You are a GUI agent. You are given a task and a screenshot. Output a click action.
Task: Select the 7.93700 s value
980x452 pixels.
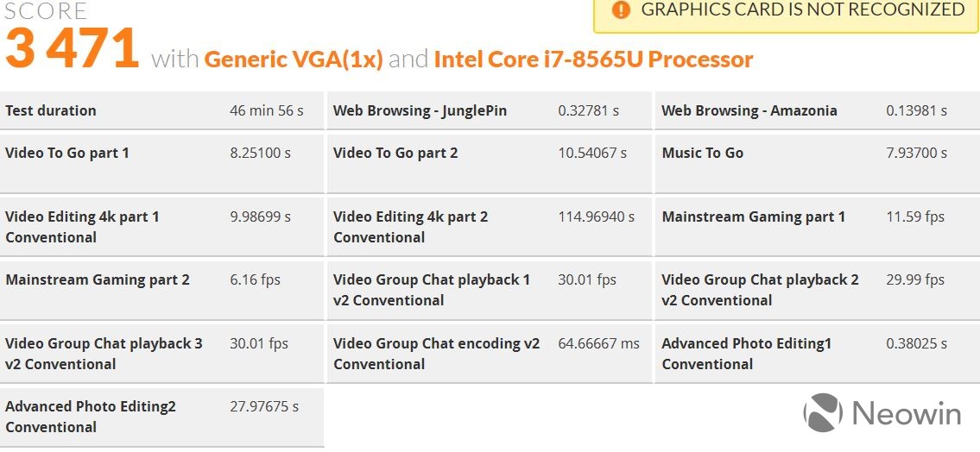(917, 153)
